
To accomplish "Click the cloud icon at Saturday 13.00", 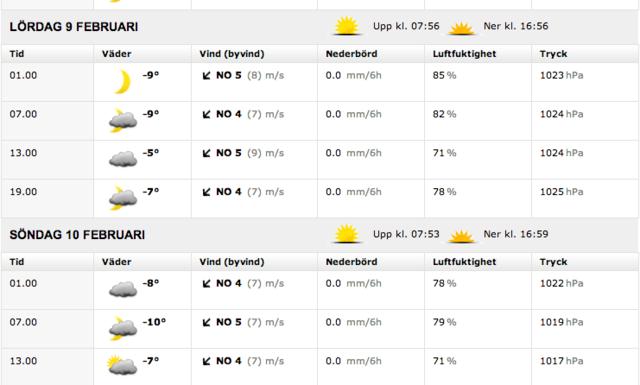I will point(122,159).
